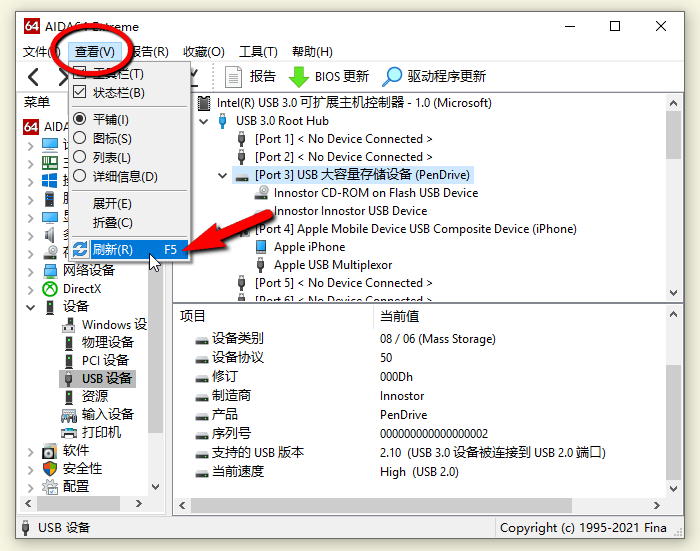Select the Details (详细信息) view radio option
Viewport: 700px width, 551px height.
coord(80,176)
